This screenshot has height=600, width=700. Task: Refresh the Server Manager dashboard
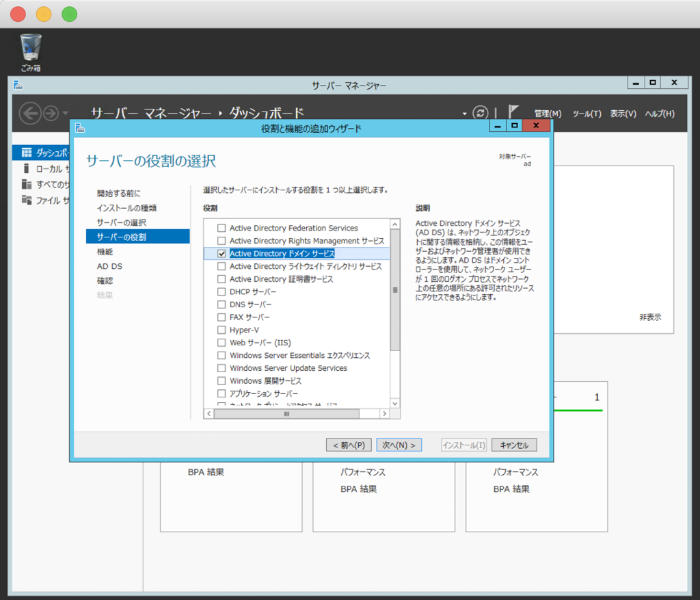(480, 113)
